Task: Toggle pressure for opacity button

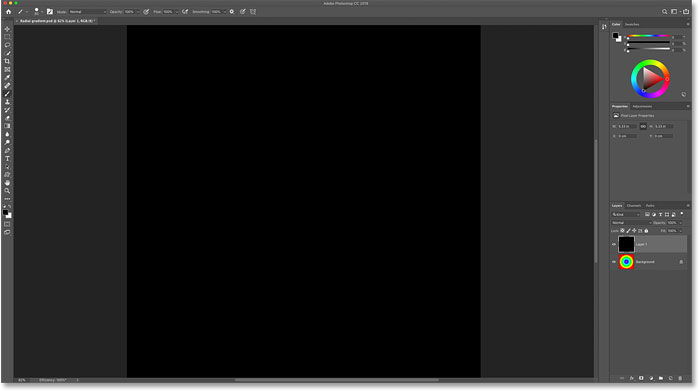Action: coord(146,12)
